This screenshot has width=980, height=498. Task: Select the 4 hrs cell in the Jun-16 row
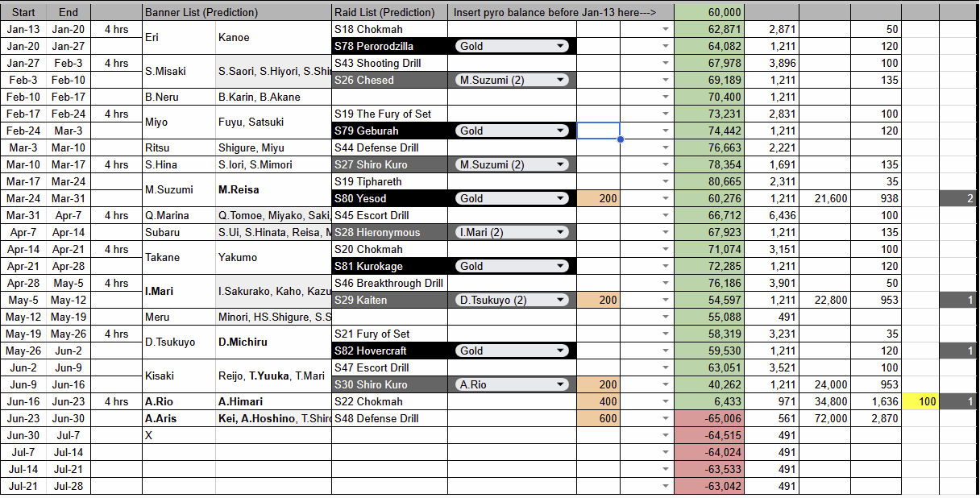[116, 401]
